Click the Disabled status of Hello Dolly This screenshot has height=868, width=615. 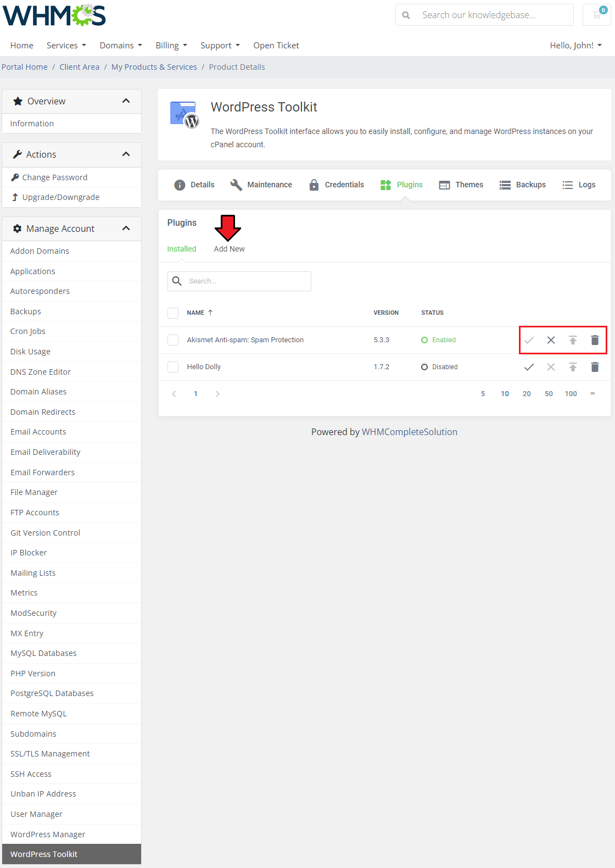(x=439, y=367)
